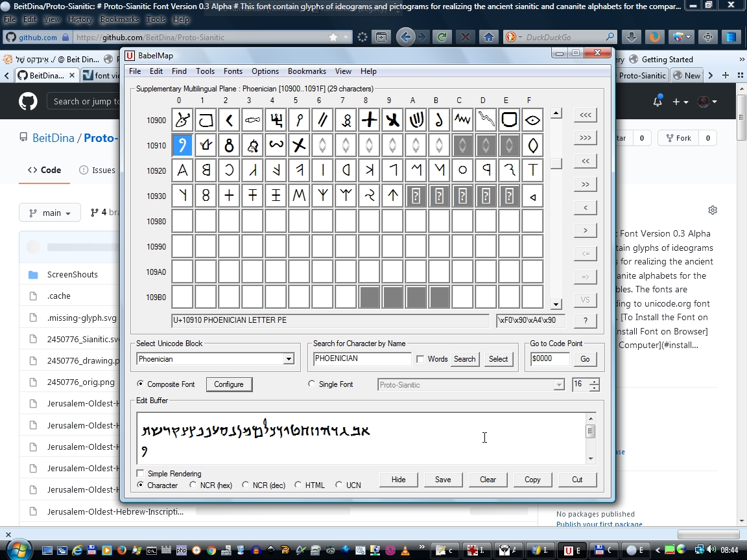The image size is (747, 560).
Task: Bookmark the page with the star icon
Action: tap(333, 37)
